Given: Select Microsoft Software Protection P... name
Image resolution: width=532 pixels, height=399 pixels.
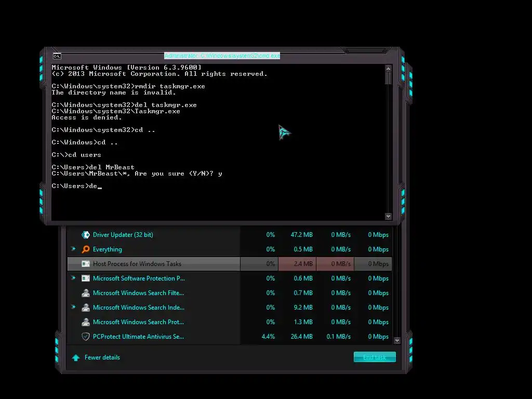Looking at the screenshot, I should pos(139,278).
